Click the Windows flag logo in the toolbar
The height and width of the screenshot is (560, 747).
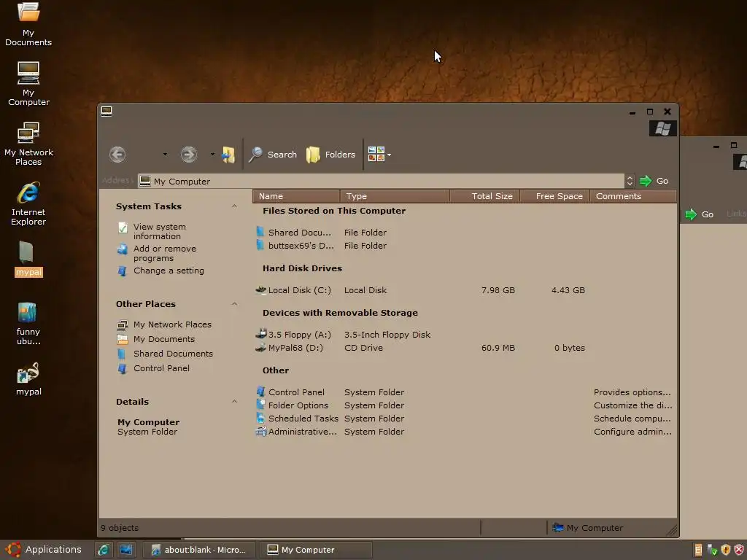click(x=662, y=128)
